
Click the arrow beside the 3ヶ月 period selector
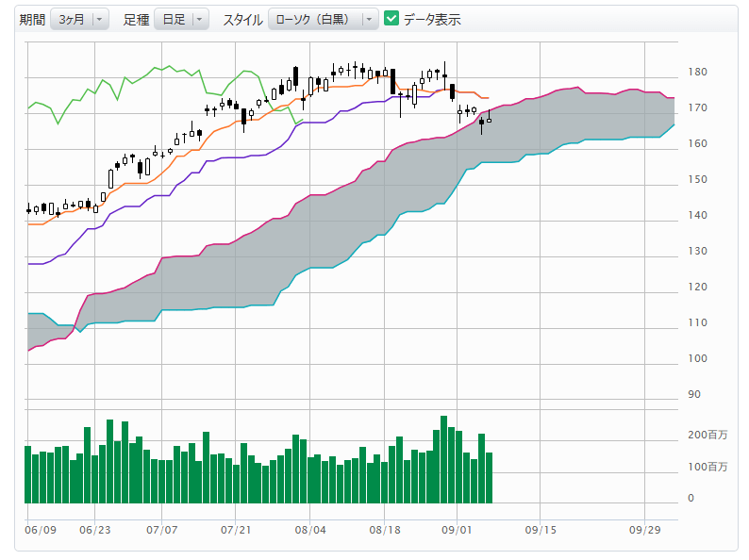[101, 20]
